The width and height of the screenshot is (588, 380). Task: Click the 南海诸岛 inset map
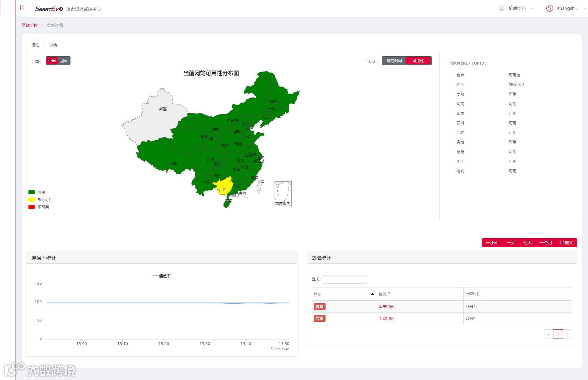point(283,194)
